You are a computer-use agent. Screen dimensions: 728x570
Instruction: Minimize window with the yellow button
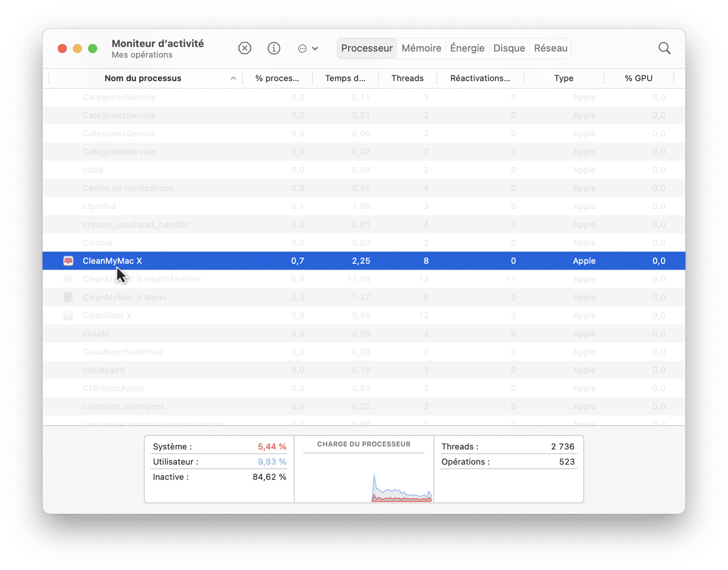pos(77,48)
